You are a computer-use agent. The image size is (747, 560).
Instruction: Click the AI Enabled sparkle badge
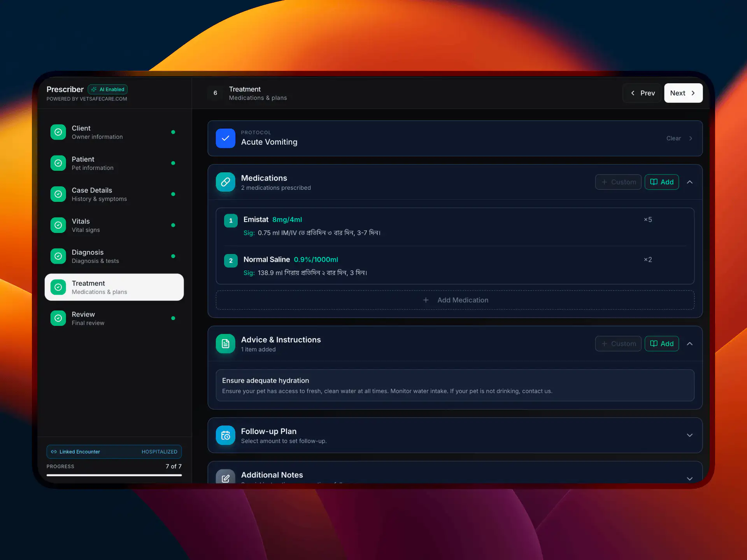108,89
